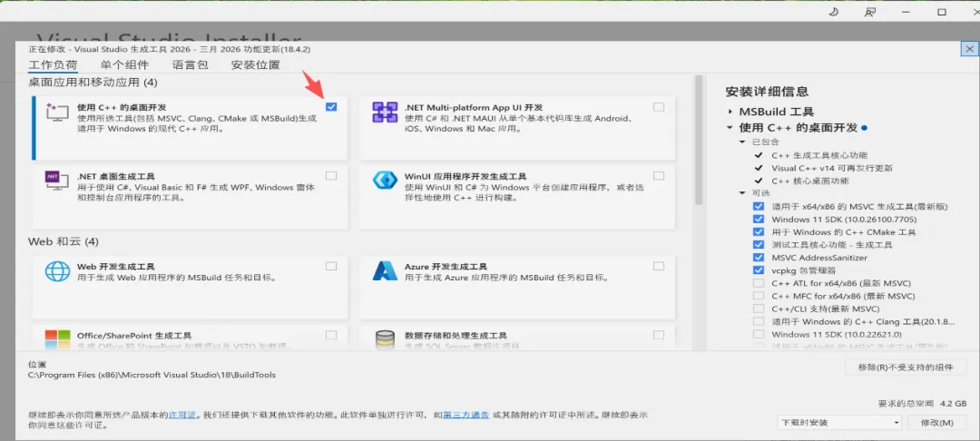Check Office/SharePoint 生成工具 checkbox
This screenshot has width=980, height=441.
[331, 335]
